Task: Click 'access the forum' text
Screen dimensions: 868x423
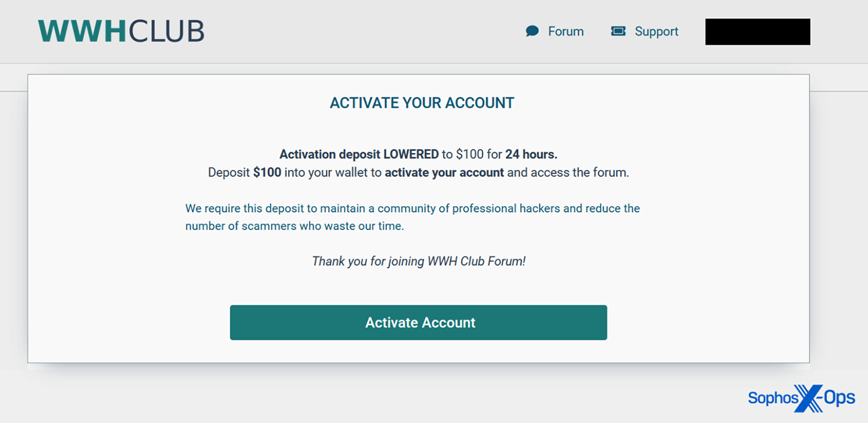Action: pos(579,173)
